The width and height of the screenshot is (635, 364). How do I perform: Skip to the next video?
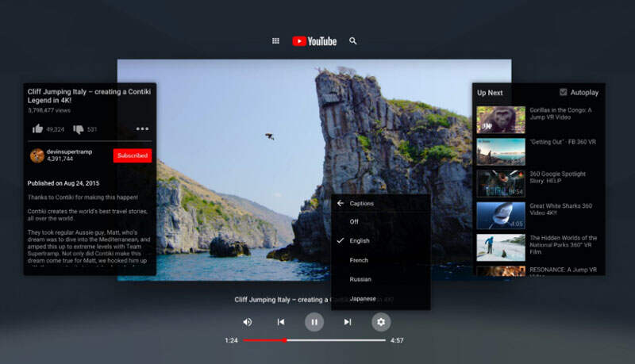[x=348, y=322]
